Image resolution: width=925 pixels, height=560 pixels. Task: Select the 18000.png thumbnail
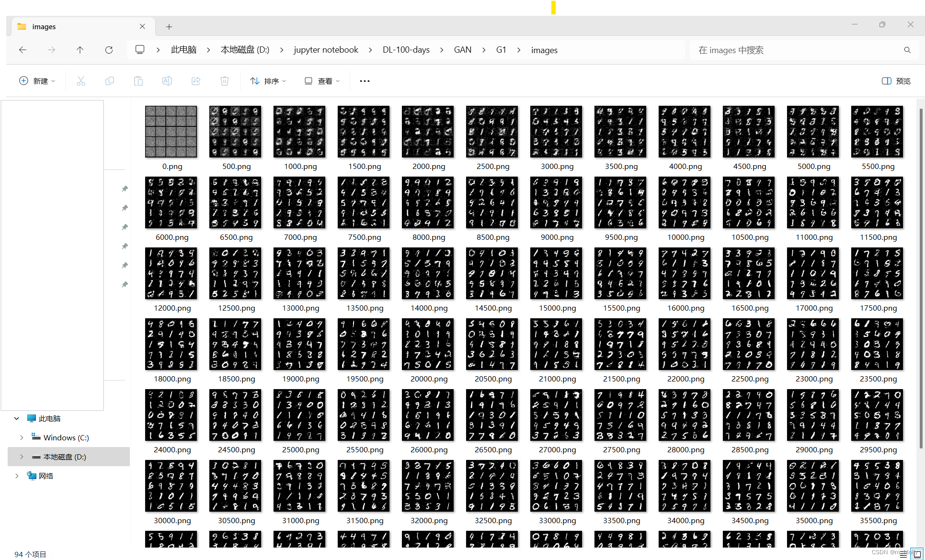[x=171, y=344]
